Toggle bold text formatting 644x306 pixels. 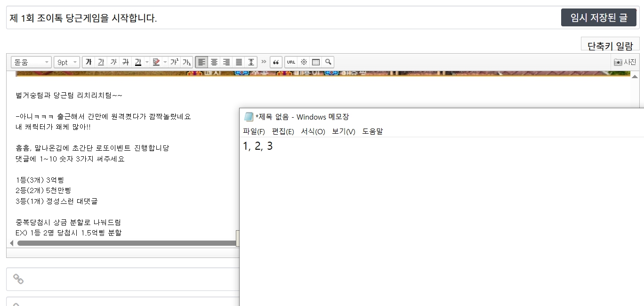pos(89,62)
